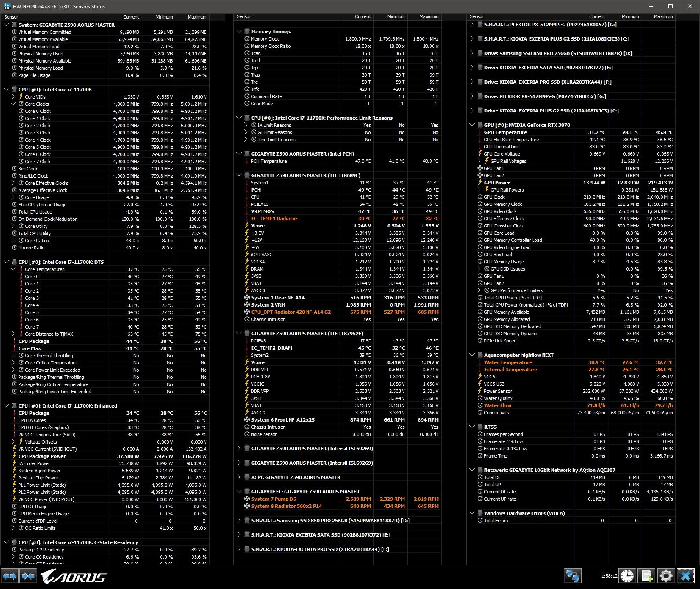Click fan icon for System 2 VRM
Screen dimensions: 700x589
(x=247, y=305)
